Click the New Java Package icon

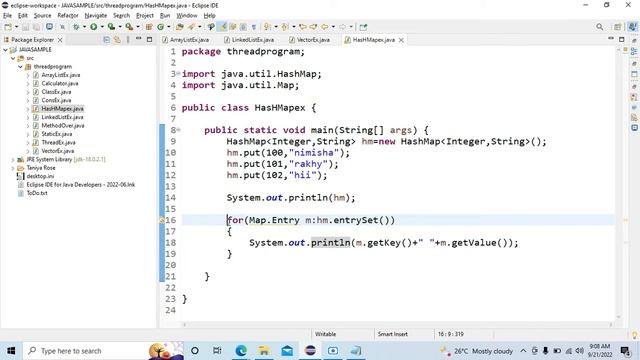point(149,27)
